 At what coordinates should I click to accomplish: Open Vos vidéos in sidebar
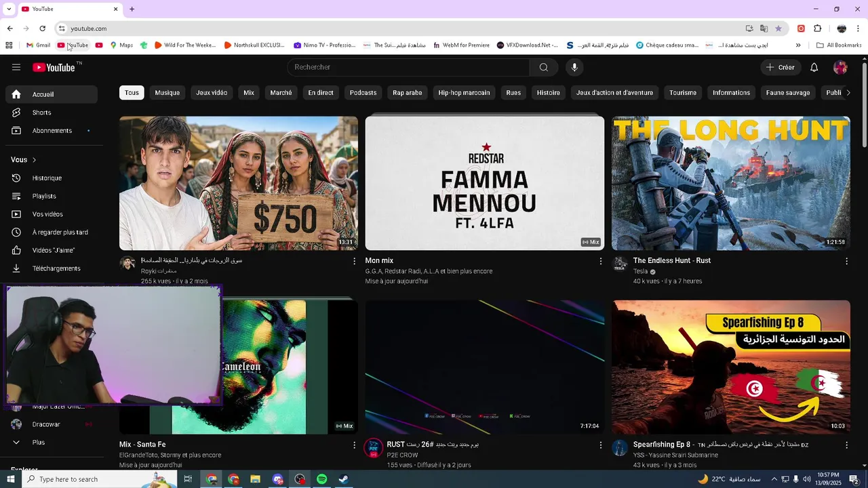(52, 214)
